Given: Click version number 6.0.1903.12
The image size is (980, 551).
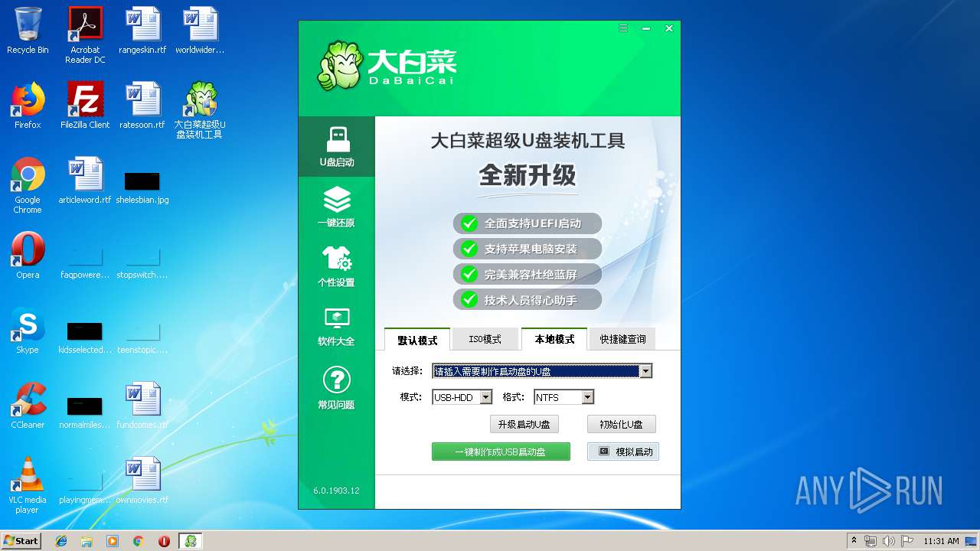Looking at the screenshot, I should coord(336,491).
